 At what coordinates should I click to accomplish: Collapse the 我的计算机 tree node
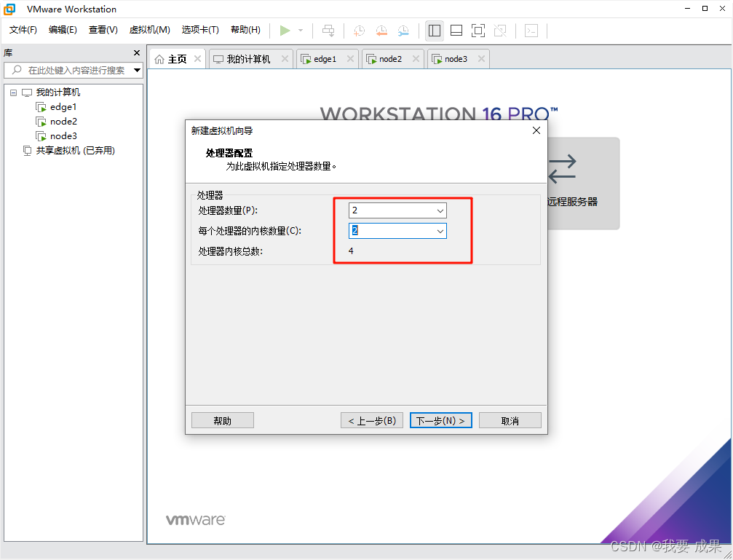[x=13, y=92]
